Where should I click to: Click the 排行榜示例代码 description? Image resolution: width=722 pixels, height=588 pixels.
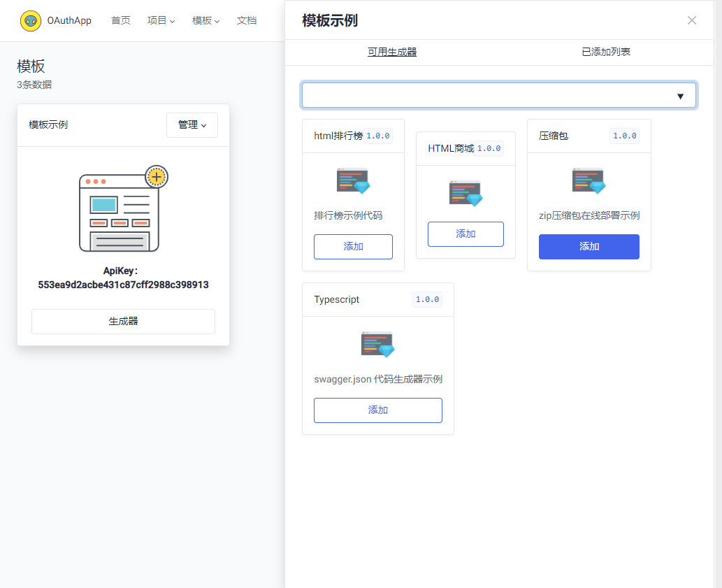[x=348, y=215]
